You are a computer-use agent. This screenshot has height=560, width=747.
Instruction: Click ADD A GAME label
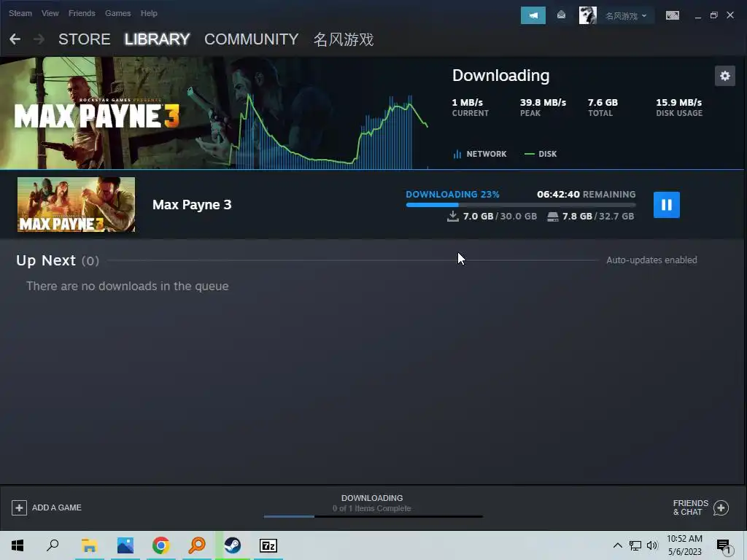pyautogui.click(x=57, y=507)
